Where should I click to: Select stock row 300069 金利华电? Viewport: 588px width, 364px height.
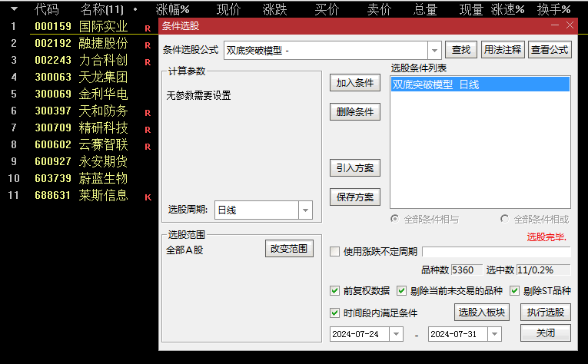pos(81,94)
